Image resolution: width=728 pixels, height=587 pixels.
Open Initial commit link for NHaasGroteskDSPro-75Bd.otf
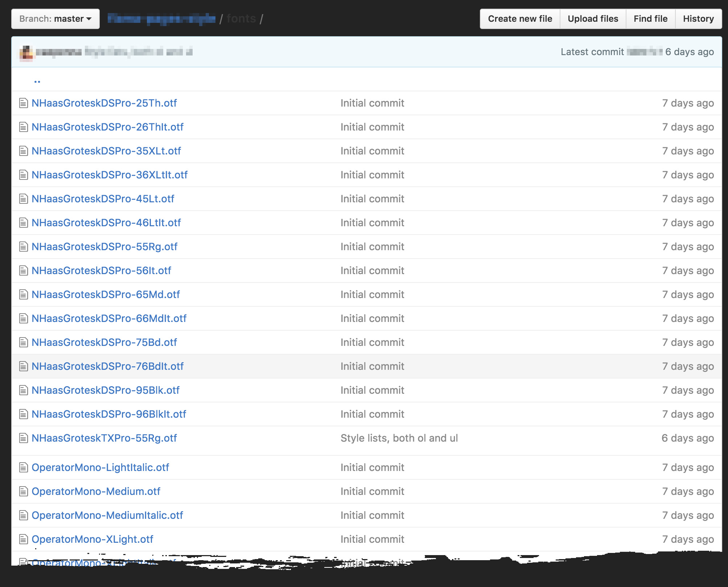372,343
